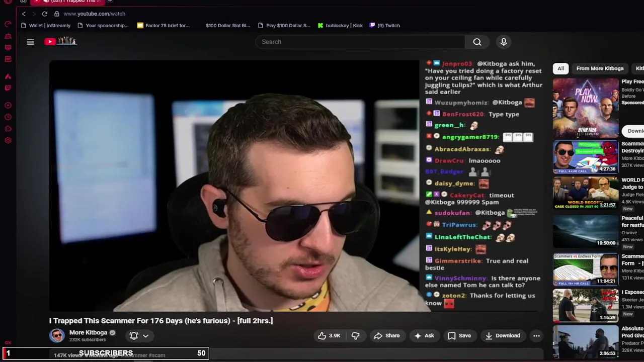
Task: Open the notification bell dropdown
Action: click(139, 336)
